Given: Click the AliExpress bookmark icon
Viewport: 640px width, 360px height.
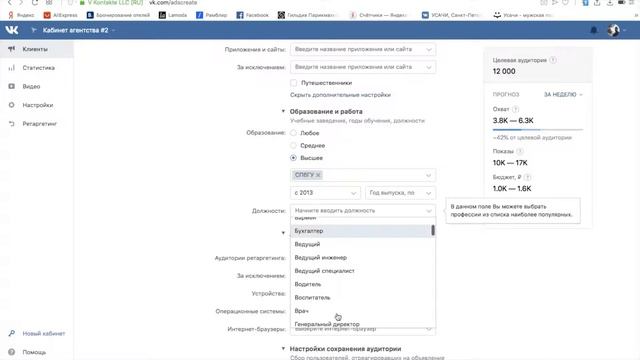Looking at the screenshot, I should (47, 15).
